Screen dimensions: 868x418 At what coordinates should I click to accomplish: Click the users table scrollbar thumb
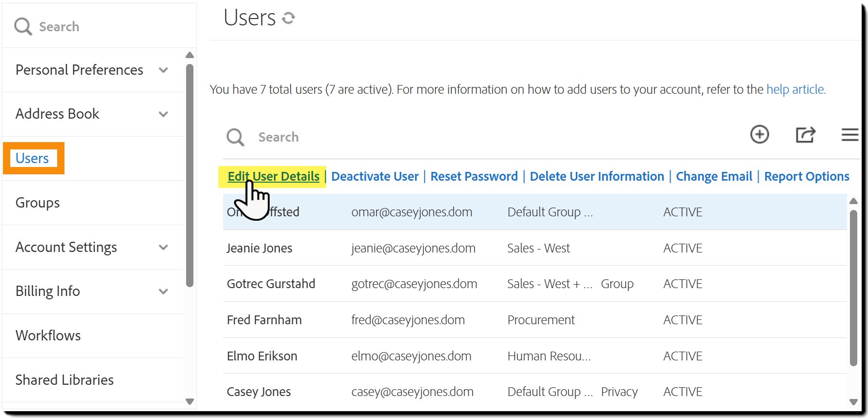[x=853, y=288]
